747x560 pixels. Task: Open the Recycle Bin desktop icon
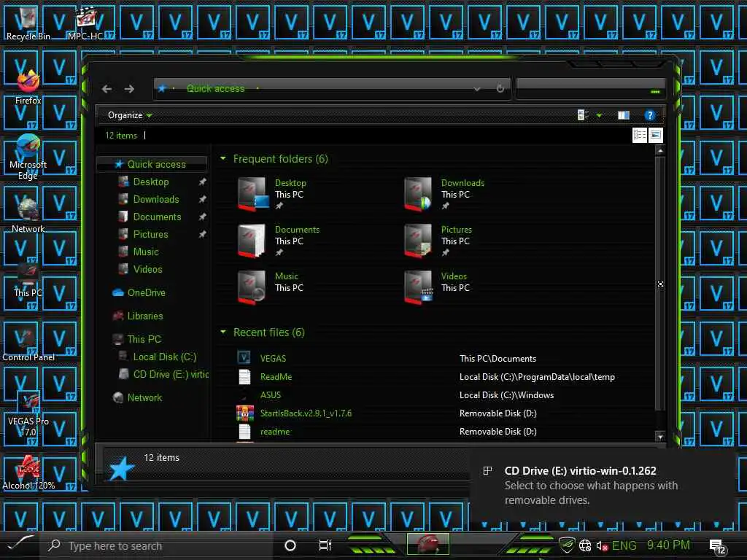coord(28,23)
